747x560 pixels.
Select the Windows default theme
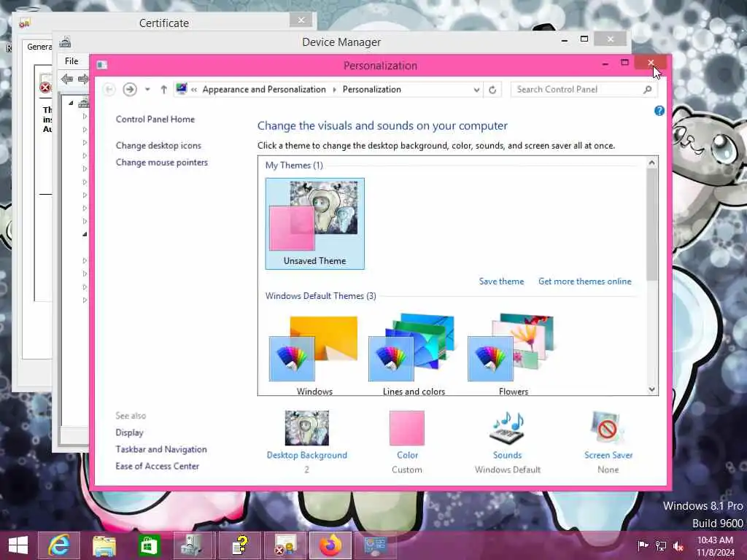(314, 354)
